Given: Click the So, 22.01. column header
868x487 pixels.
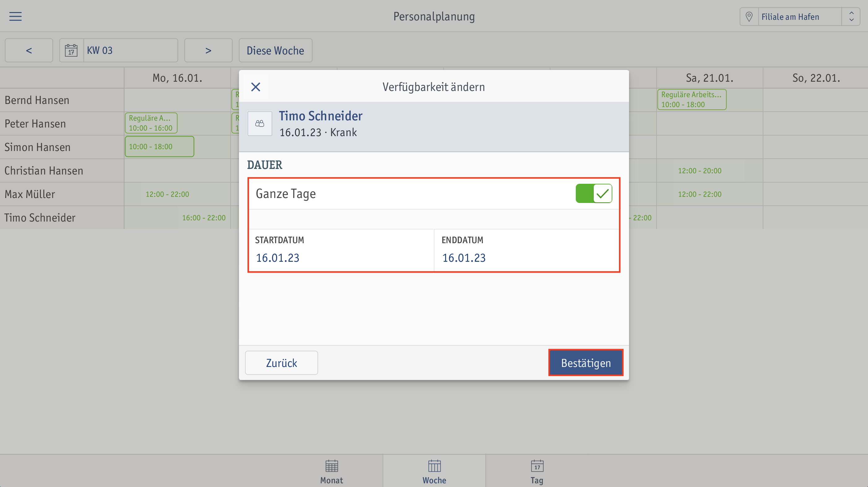Looking at the screenshot, I should coord(816,78).
